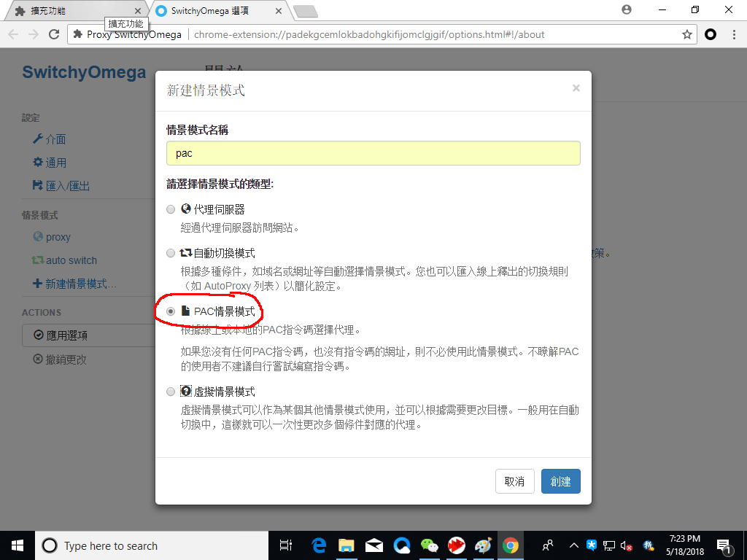Viewport: 747px width, 560px height.
Task: Edit the 情景模式名稱 input containing pac
Action: coord(373,153)
